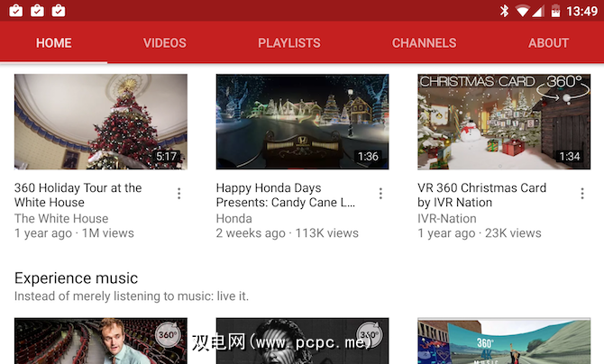Open the title 'VR 360 Christmas Card by IVR Nation'
604x364 pixels.
pyautogui.click(x=482, y=195)
